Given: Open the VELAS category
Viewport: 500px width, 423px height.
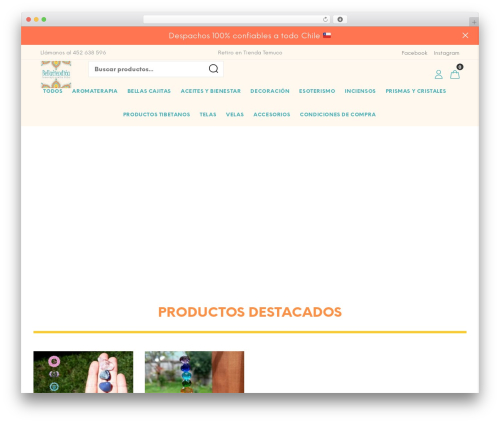Looking at the screenshot, I should coord(235,114).
